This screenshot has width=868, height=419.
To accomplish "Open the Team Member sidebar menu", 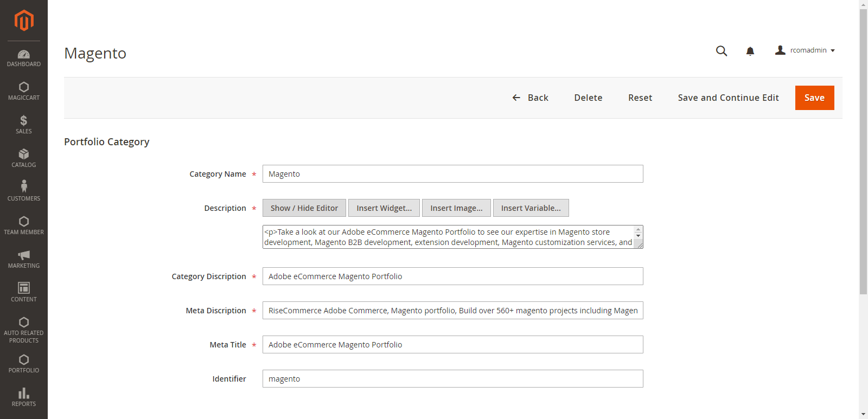I will point(24,225).
